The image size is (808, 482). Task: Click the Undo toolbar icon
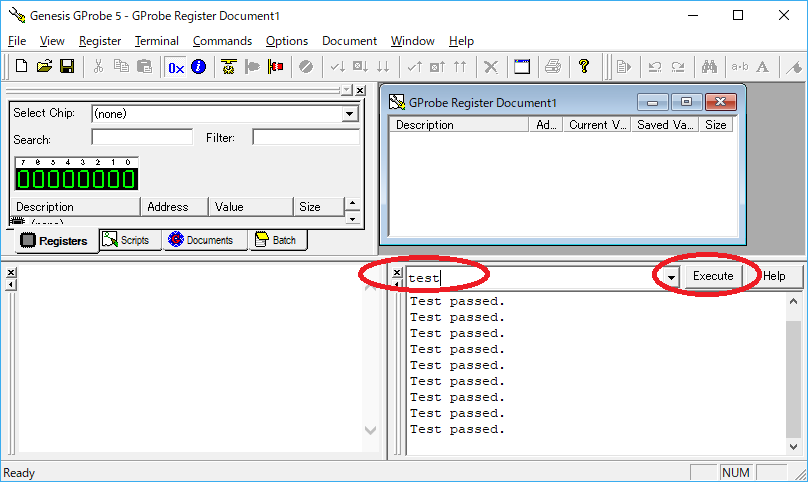655,67
